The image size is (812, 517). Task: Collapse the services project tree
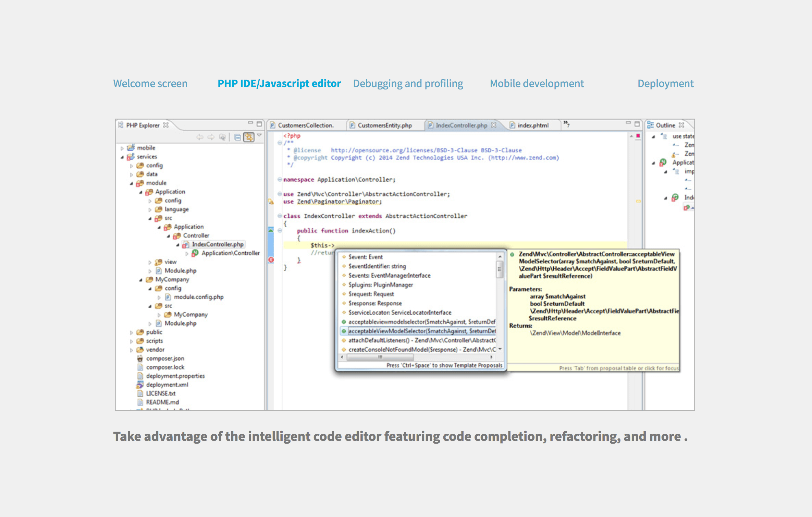[x=122, y=157]
